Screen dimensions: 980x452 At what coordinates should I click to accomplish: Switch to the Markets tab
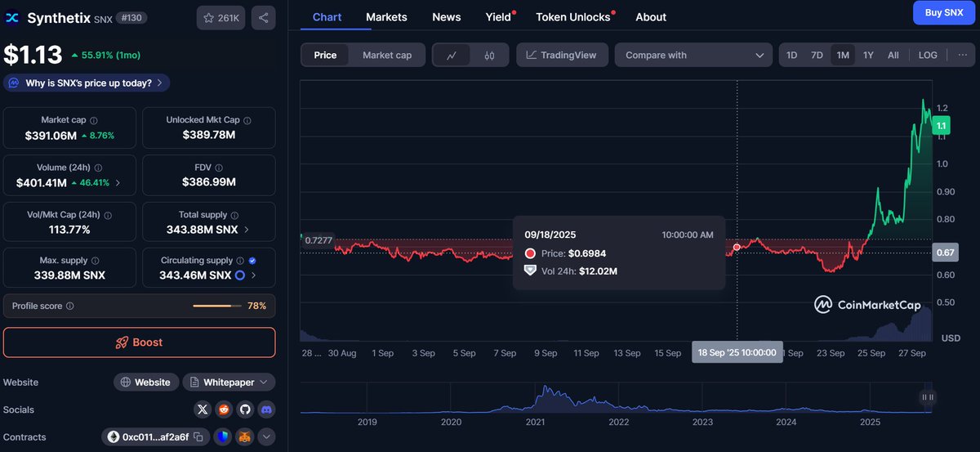[386, 16]
